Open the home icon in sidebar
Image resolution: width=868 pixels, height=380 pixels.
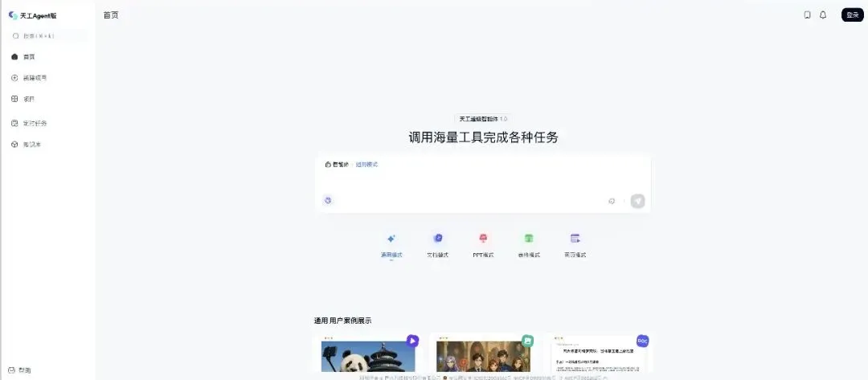click(x=15, y=57)
